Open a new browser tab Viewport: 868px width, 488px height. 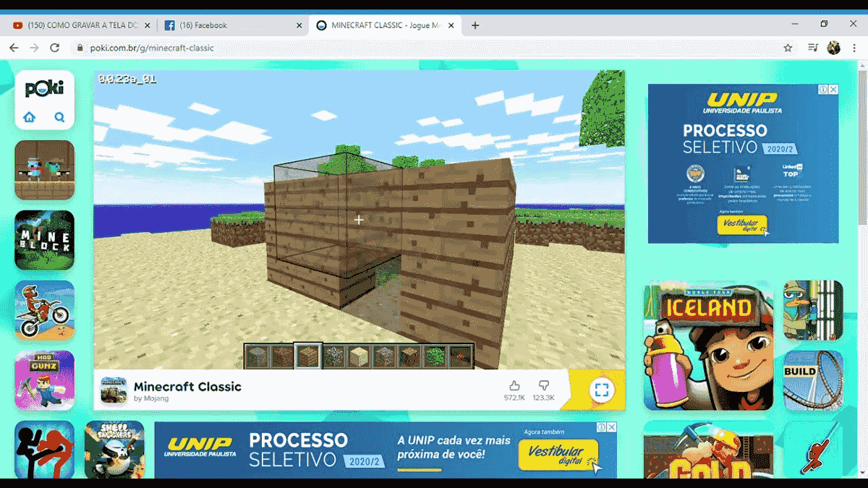pos(475,25)
